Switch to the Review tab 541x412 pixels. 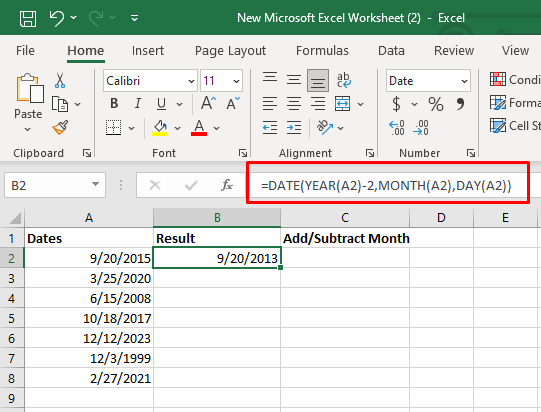(454, 51)
